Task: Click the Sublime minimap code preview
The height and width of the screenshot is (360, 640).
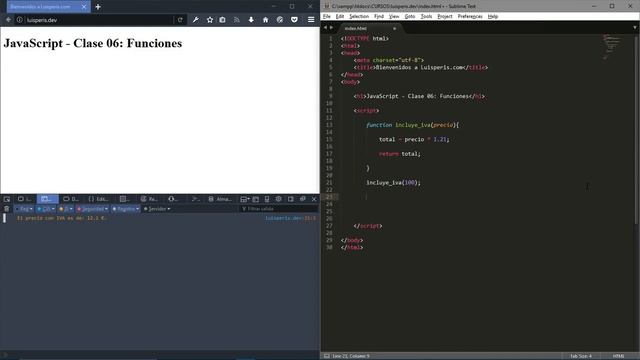Action: click(x=611, y=47)
